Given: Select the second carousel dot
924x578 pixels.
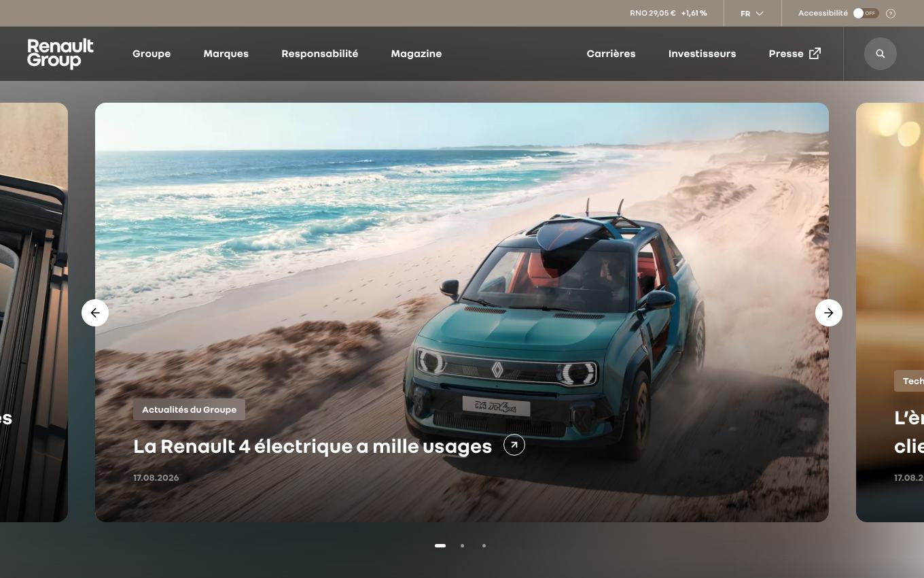Looking at the screenshot, I should point(462,545).
